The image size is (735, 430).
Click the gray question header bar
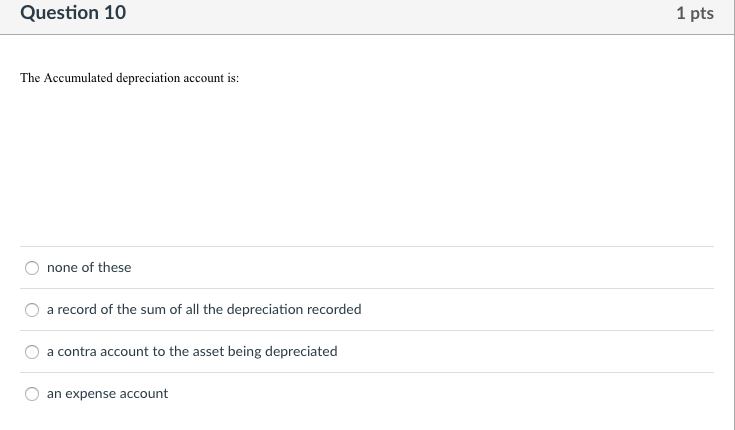(367, 17)
